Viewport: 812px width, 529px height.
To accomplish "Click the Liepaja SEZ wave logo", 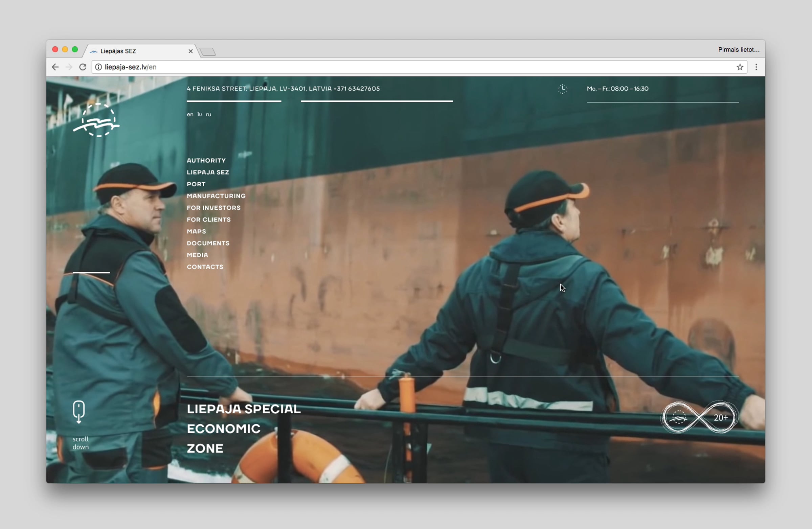I will [96, 120].
